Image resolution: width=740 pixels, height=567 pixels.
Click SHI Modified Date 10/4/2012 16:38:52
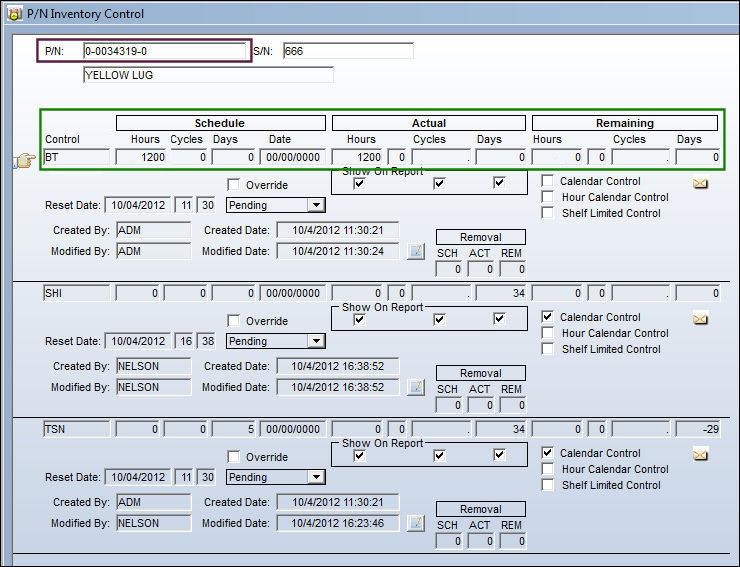(x=337, y=387)
